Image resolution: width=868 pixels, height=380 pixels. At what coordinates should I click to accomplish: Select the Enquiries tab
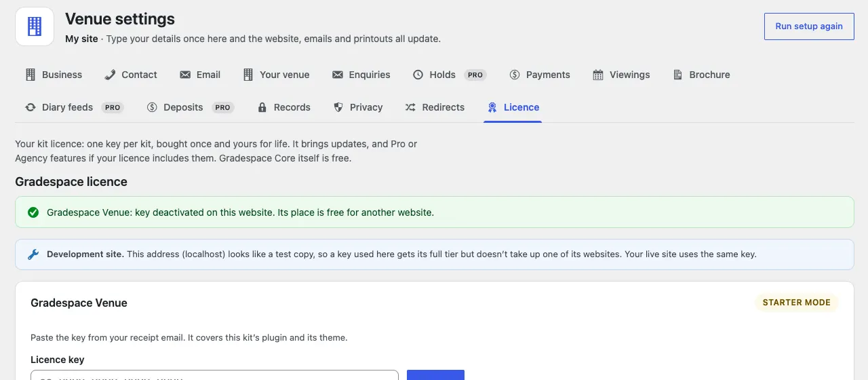(x=361, y=75)
